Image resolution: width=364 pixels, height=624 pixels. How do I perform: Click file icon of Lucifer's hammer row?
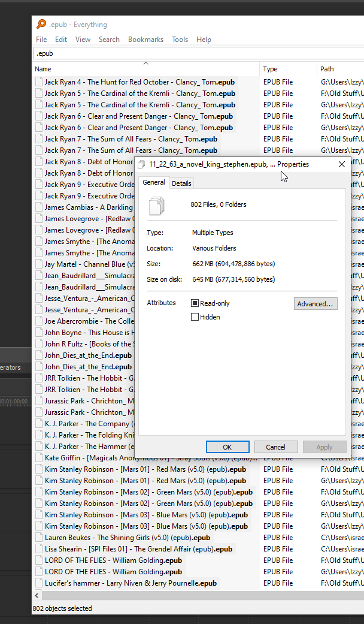[x=38, y=583]
